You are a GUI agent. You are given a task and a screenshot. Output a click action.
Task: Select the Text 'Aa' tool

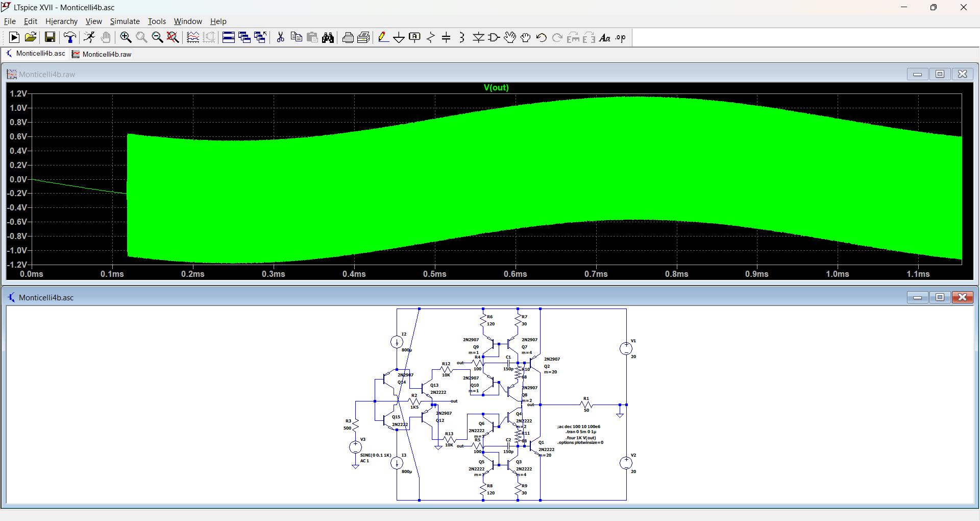coord(605,37)
